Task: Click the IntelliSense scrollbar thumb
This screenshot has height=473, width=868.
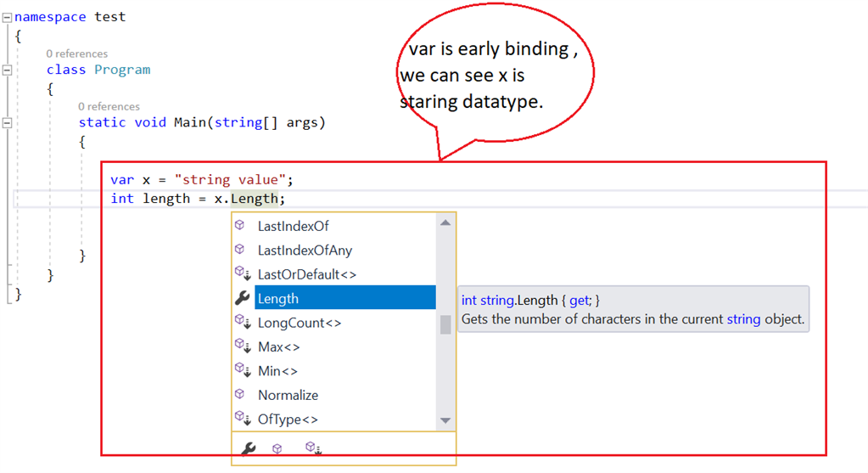Action: pos(445,325)
